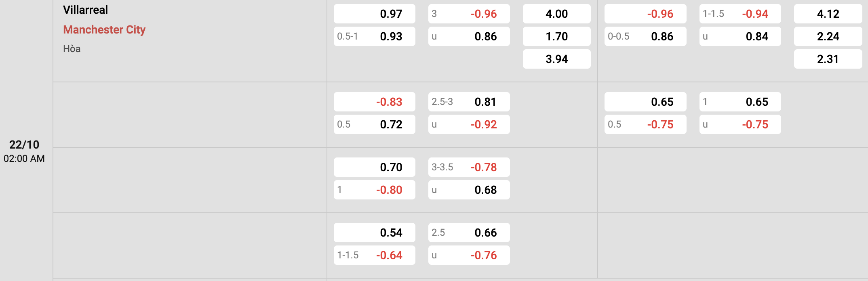This screenshot has width=868, height=281.
Task: Open the Manchester City team link
Action: click(104, 30)
